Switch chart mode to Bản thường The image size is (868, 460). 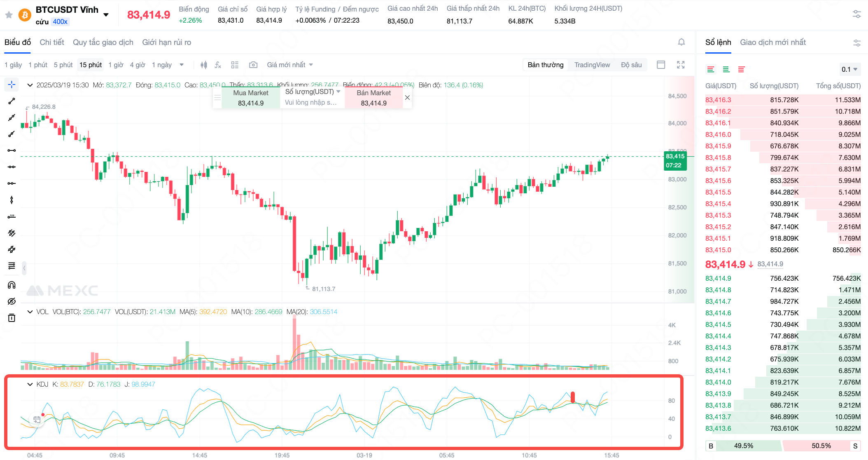546,65
